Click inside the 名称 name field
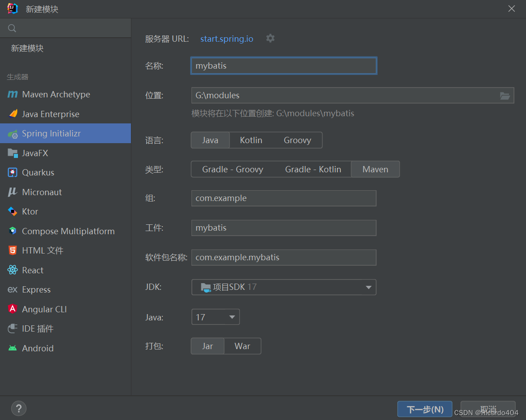This screenshot has height=420, width=526. click(283, 66)
